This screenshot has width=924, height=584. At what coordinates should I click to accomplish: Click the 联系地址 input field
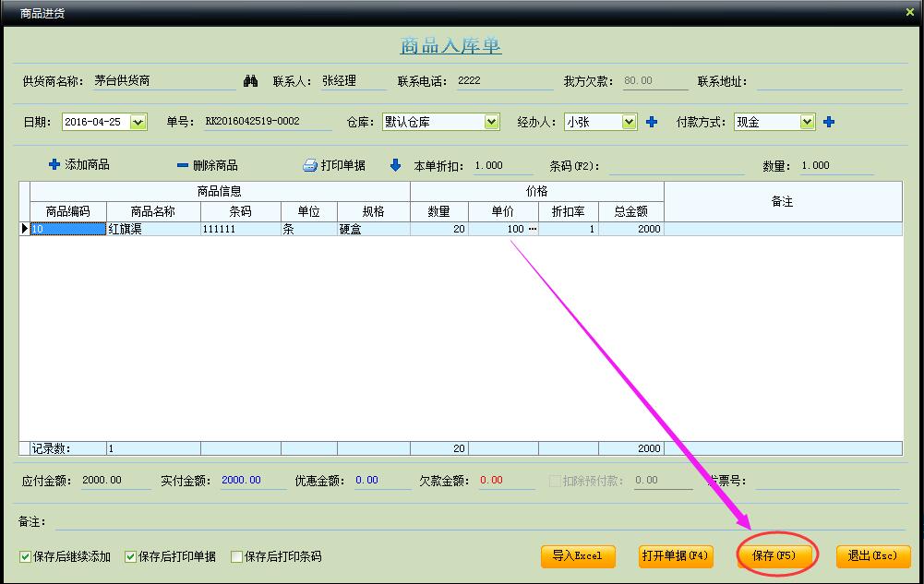pos(829,81)
